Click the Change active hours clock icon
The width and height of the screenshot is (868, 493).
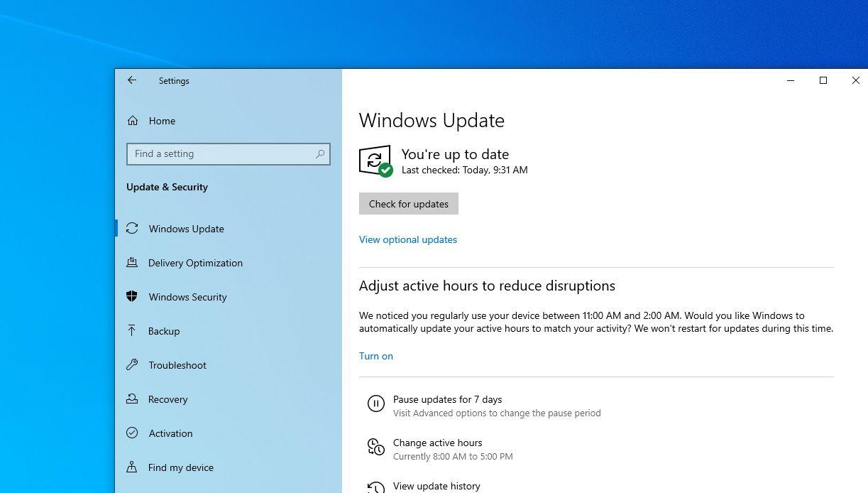(375, 447)
